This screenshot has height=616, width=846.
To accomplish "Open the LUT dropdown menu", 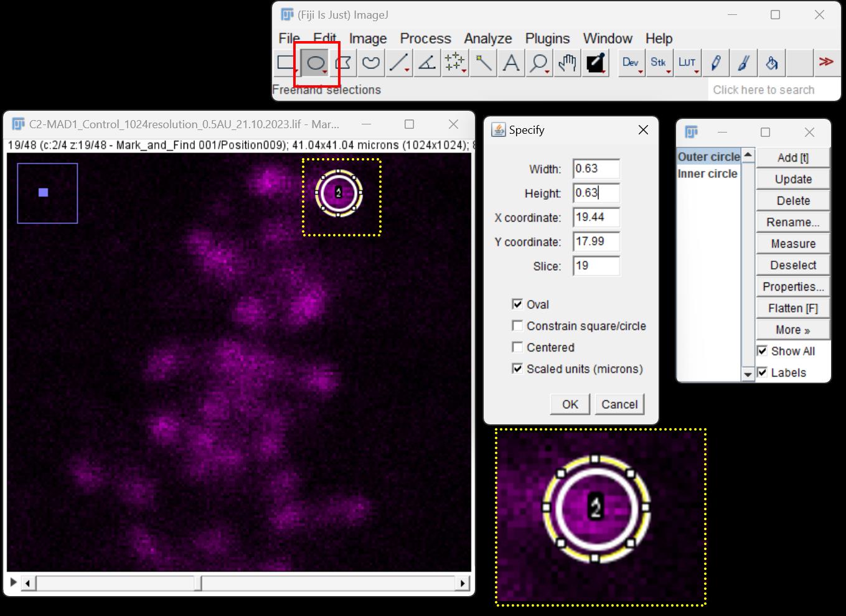I will (687, 63).
